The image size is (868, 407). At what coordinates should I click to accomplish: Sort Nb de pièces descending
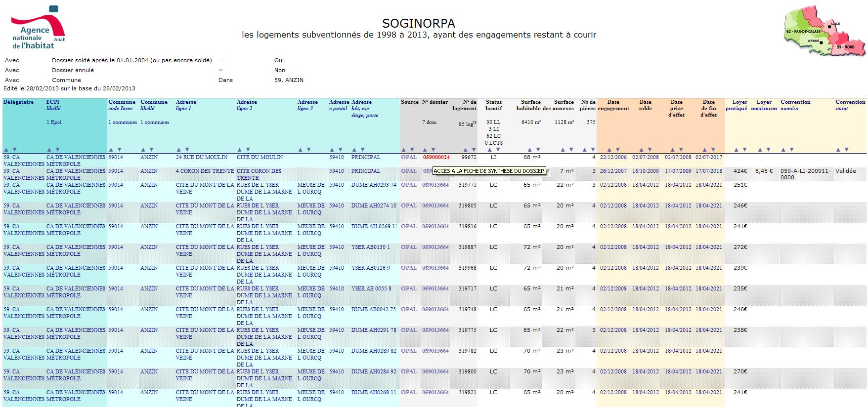[x=593, y=150]
